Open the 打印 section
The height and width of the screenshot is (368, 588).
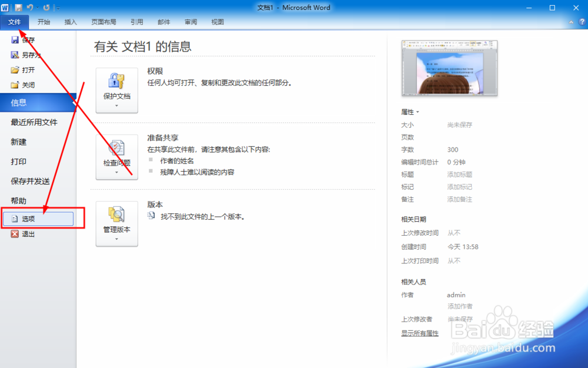19,162
